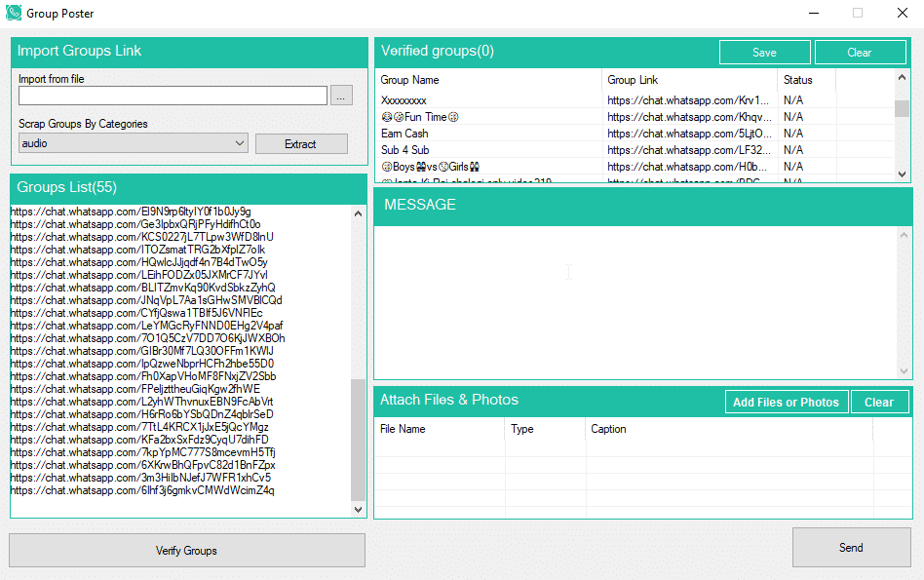Click link cell ending Krv1...
924x580 pixels.
688,100
